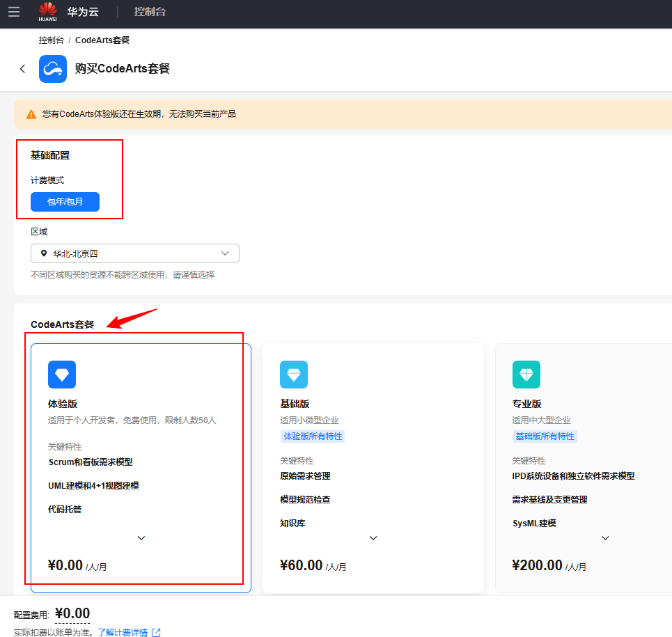This screenshot has width=672, height=637.
Task: Click the 适用小微型企业 description
Action: [309, 420]
